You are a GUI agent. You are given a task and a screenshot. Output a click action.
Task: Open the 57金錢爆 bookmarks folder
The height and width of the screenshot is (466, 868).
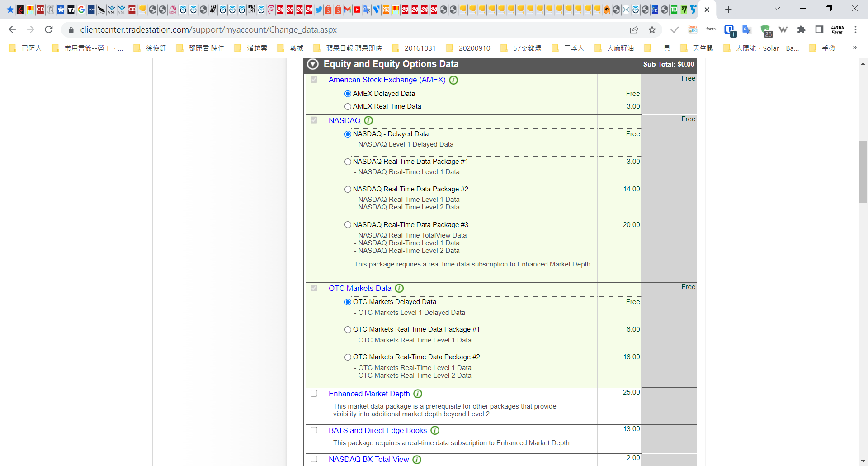521,48
